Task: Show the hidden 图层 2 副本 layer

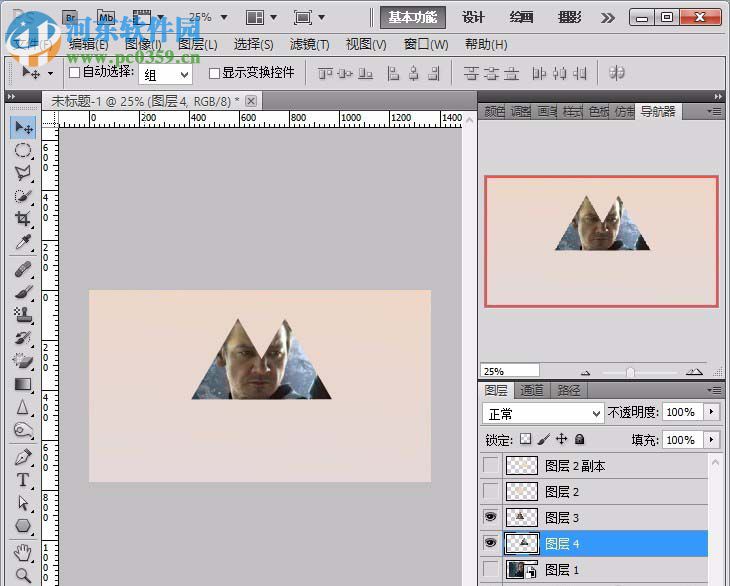Action: tap(490, 465)
